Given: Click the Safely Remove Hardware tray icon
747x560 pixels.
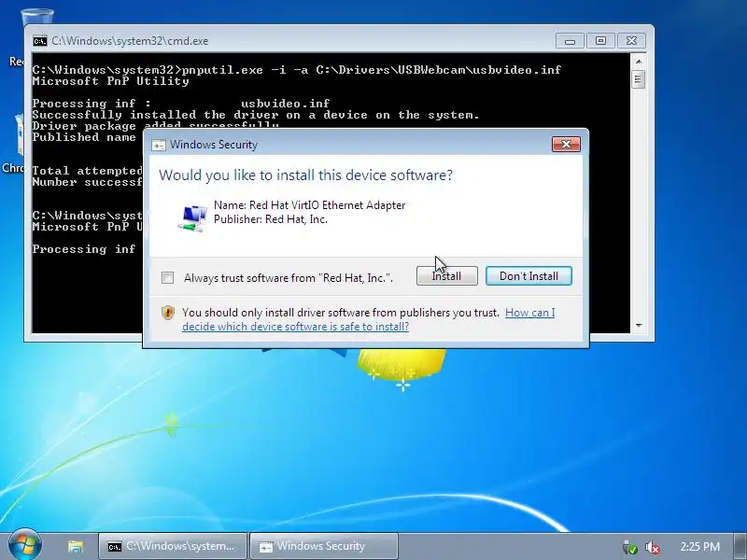Looking at the screenshot, I should [629, 547].
